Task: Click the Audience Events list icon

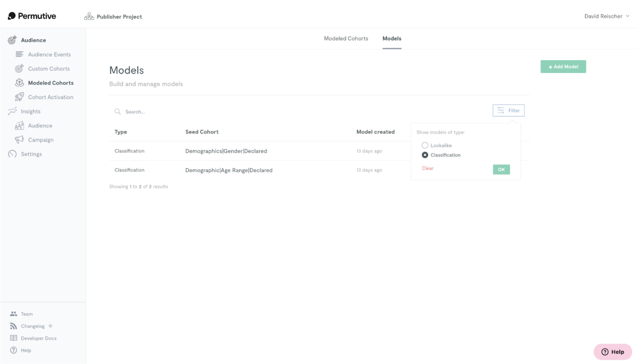Action: pyautogui.click(x=19, y=54)
